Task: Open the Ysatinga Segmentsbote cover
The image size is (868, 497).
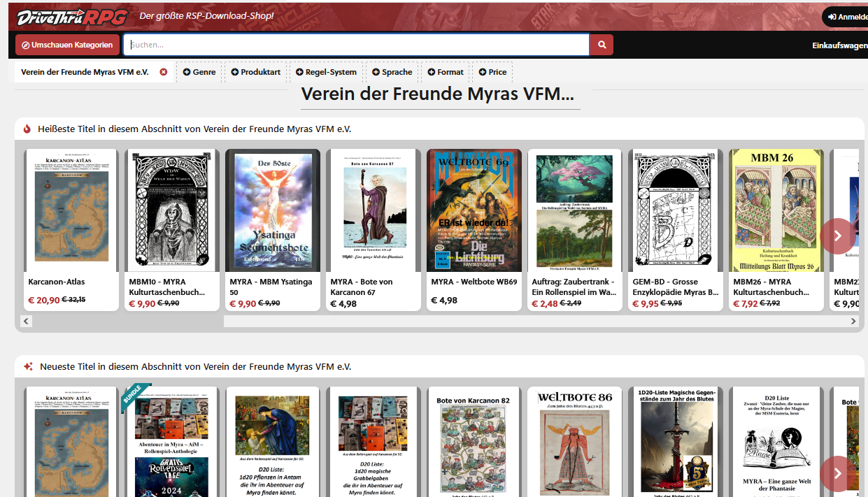Action: pos(273,210)
